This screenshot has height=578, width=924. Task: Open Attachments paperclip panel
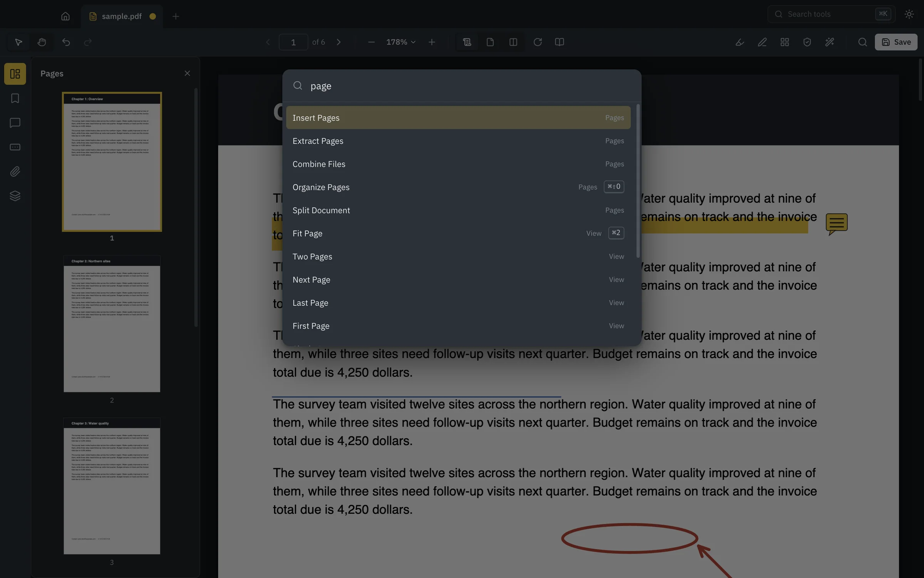pyautogui.click(x=15, y=171)
